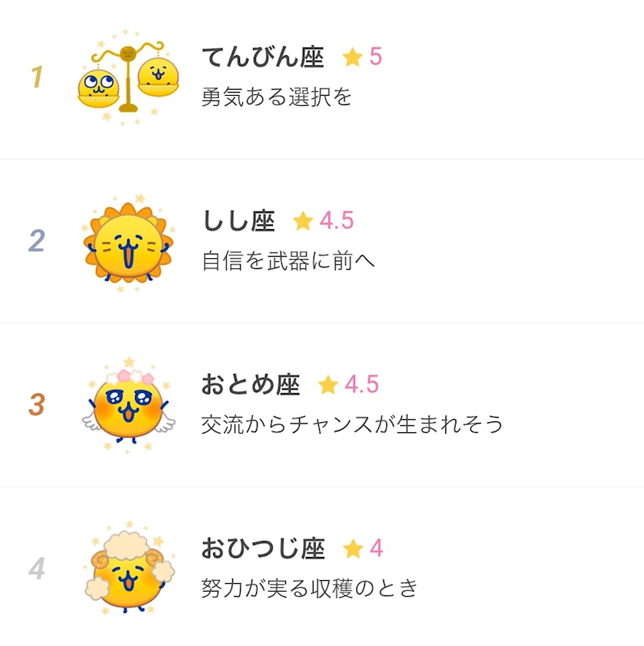
Task: Click the gray rank number 4
Action: coord(37,569)
